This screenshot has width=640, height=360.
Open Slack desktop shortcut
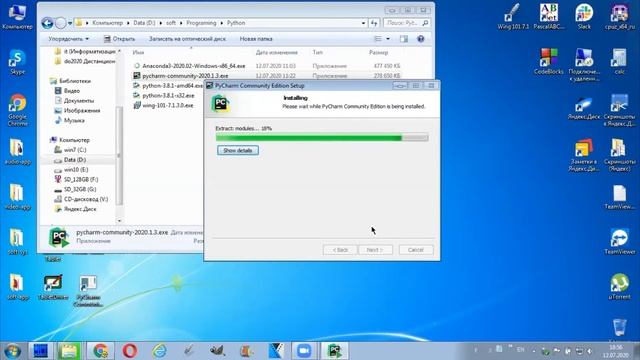click(584, 16)
